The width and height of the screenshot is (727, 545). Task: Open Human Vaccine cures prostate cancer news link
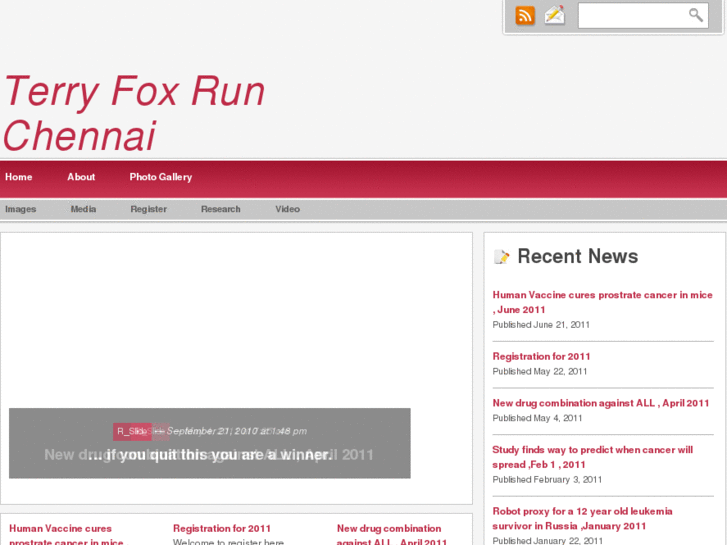pyautogui.click(x=602, y=302)
